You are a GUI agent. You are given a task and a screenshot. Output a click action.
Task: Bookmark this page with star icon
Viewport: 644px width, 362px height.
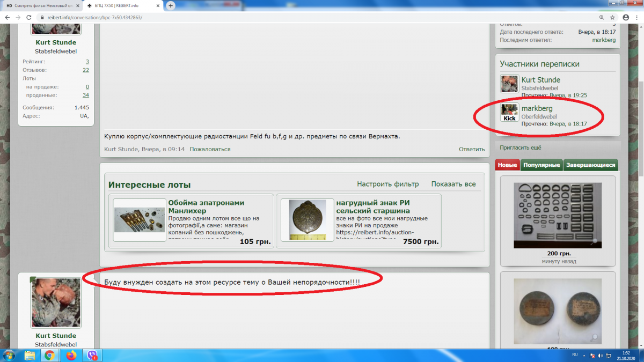click(612, 17)
